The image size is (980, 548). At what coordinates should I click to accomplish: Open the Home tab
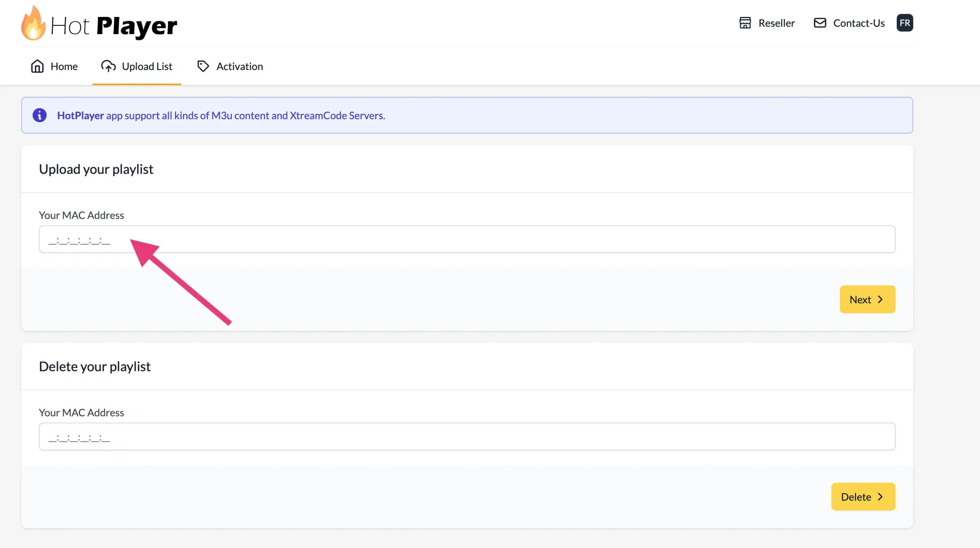pyautogui.click(x=64, y=66)
